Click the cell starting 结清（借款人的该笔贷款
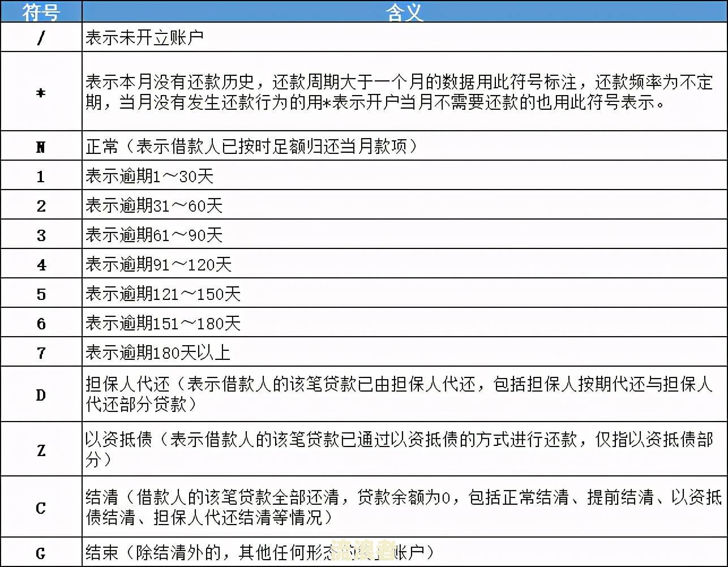 click(405, 506)
